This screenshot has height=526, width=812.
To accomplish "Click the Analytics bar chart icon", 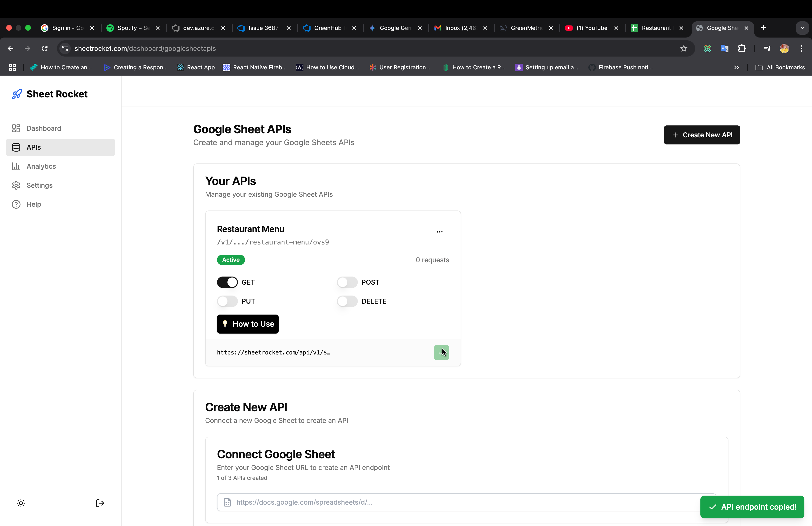I will 16,166.
